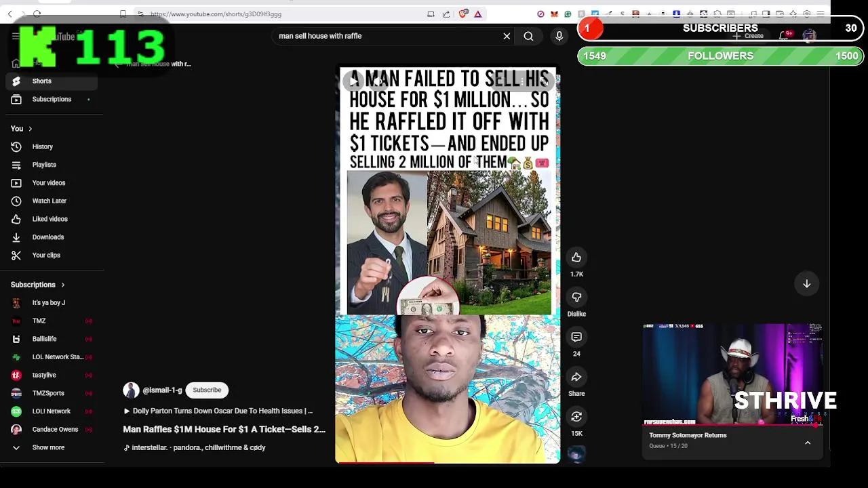868x488 pixels.
Task: Expand Show more subscriptions
Action: click(52, 447)
